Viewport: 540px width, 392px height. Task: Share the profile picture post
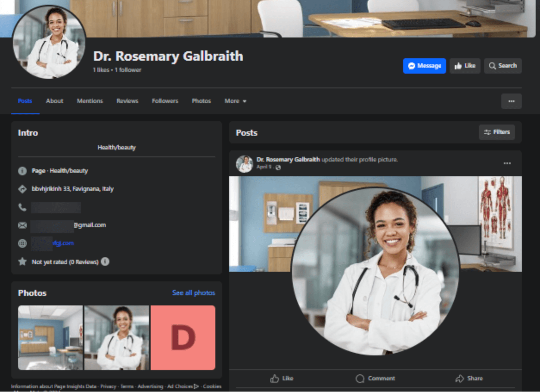[469, 378]
